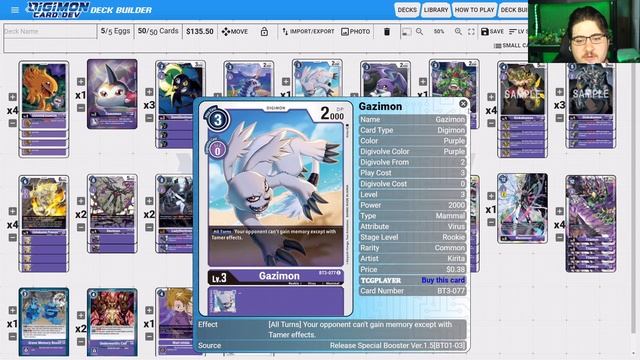Open the blue Grave Memory Boost card thumbnail
Viewport: 640px width, 360px height.
click(44, 322)
